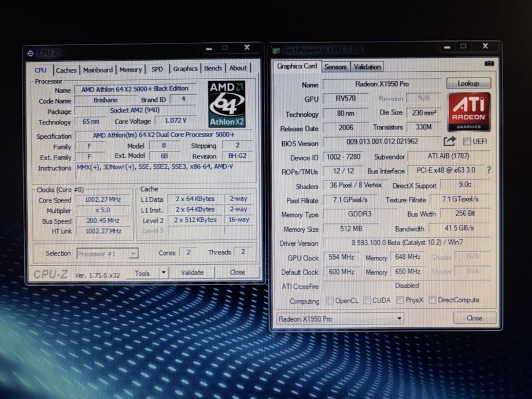Click the Lookup button in GPU-Z

click(468, 83)
